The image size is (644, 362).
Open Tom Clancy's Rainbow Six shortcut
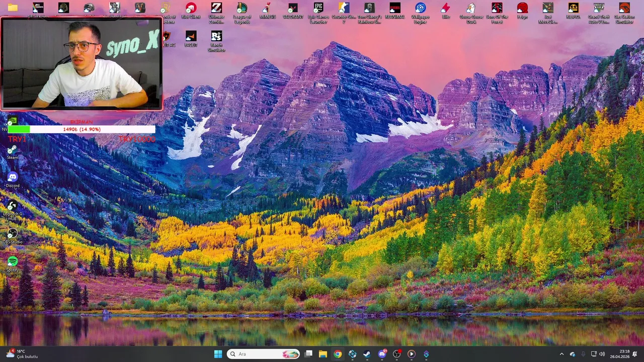[369, 13]
